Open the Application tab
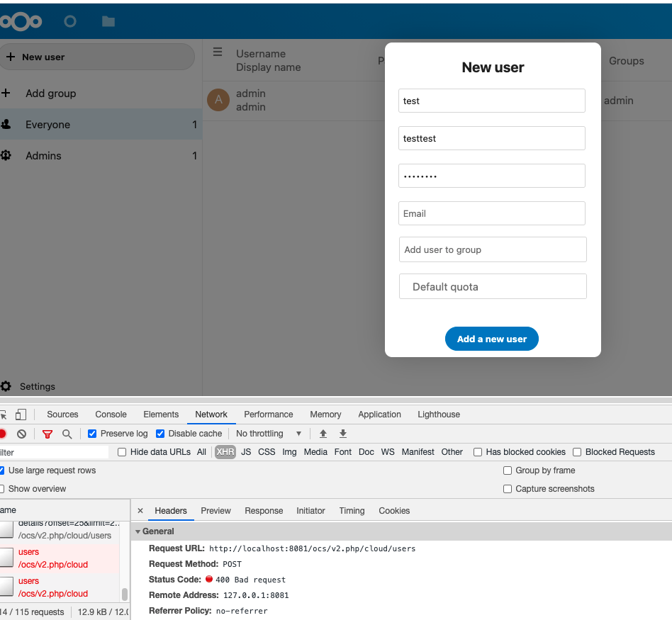This screenshot has height=620, width=672. 379,415
